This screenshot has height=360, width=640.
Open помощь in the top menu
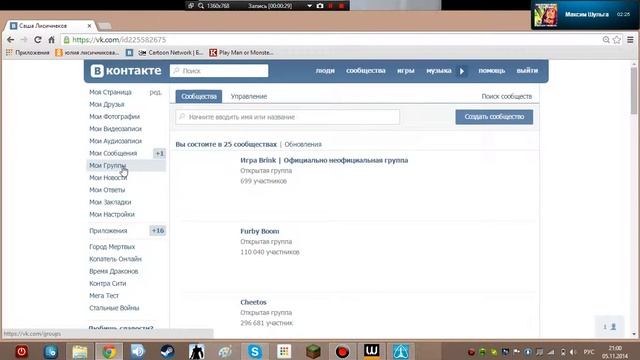pos(491,71)
